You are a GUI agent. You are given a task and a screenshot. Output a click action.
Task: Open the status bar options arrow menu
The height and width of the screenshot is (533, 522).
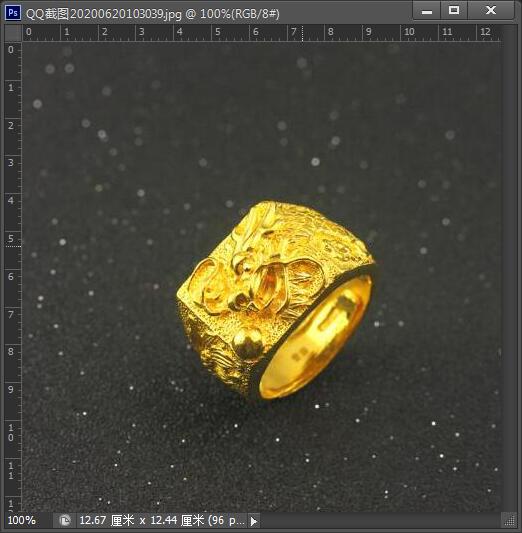pyautogui.click(x=254, y=521)
